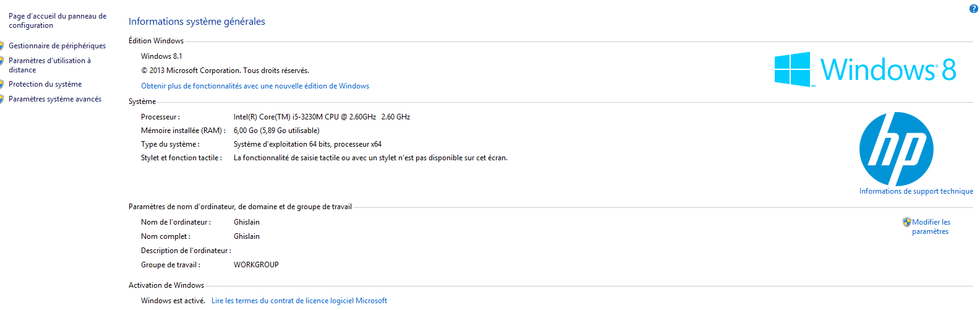Click the 2013 Microsoft Corporation copyright text

[225, 71]
